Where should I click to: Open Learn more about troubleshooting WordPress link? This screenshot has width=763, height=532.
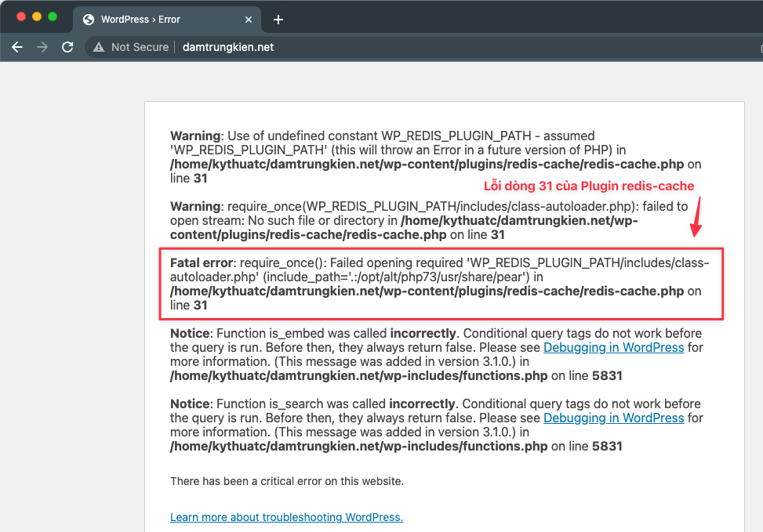tap(286, 517)
